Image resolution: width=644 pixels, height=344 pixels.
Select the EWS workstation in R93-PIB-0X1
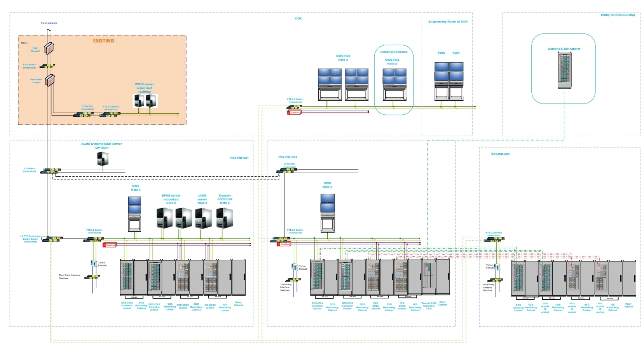pos(135,214)
